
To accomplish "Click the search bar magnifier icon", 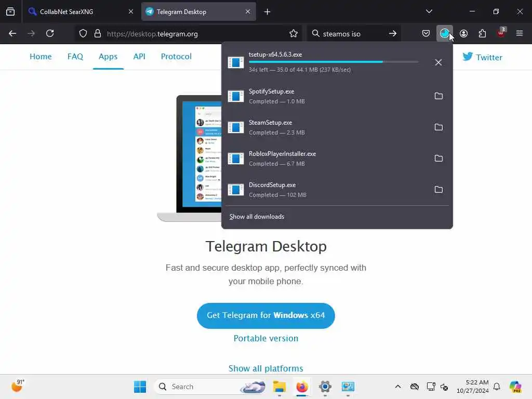I will tap(315, 34).
